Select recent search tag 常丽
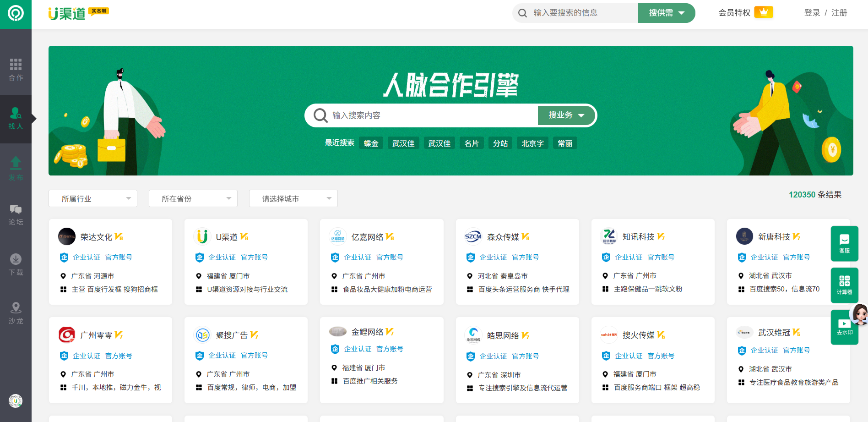 coord(565,143)
